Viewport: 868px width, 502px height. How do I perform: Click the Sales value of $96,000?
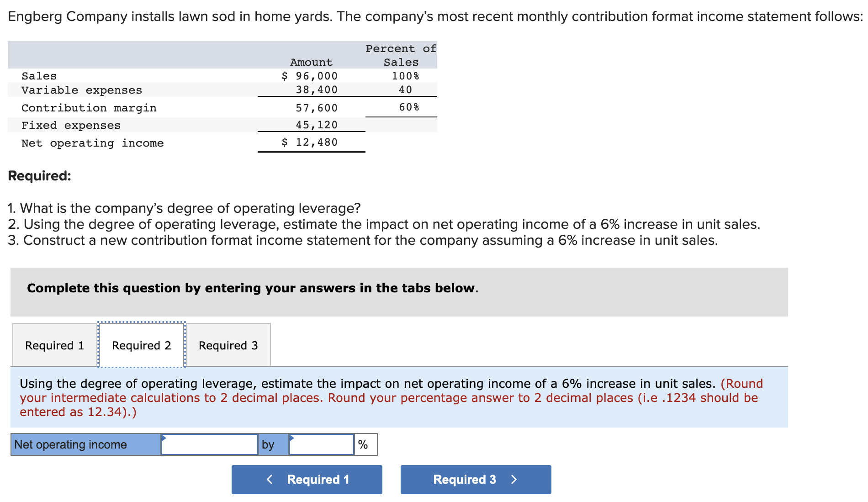309,76
